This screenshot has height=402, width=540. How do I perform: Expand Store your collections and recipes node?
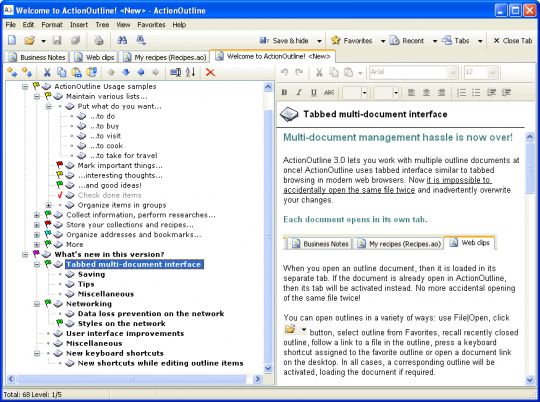click(37, 225)
